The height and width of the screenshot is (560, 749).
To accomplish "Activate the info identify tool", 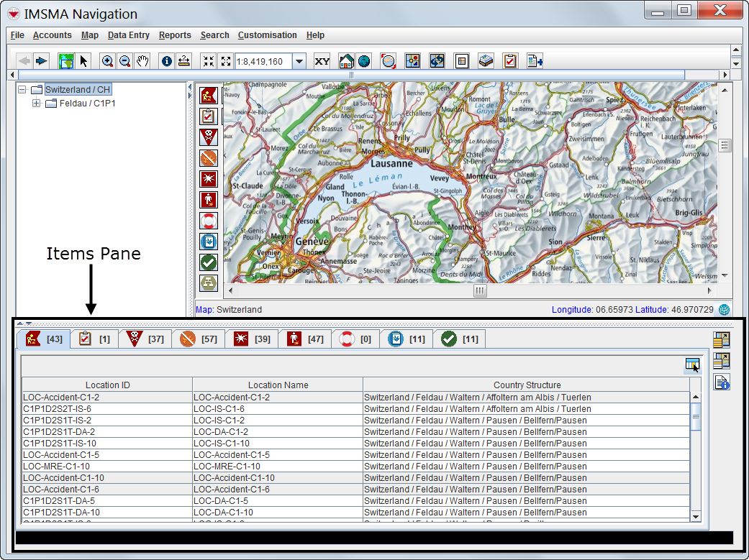I will pos(167,61).
